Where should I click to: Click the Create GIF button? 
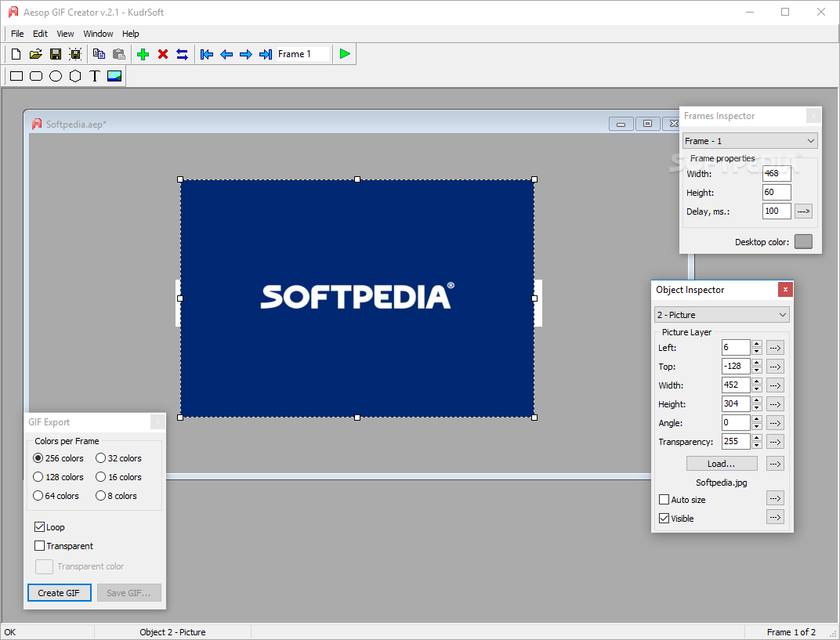(x=59, y=593)
